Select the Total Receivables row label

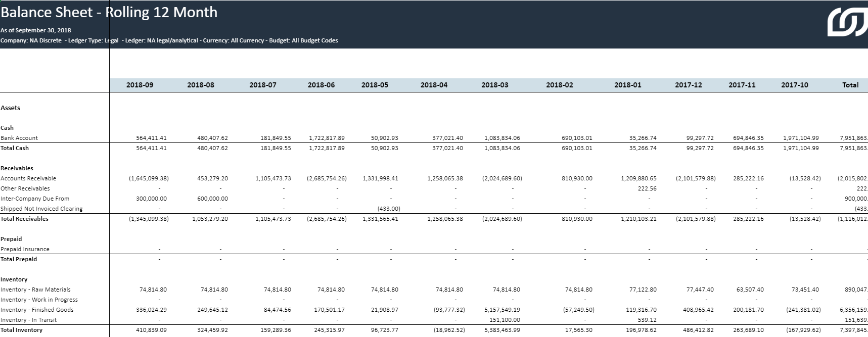tap(24, 219)
